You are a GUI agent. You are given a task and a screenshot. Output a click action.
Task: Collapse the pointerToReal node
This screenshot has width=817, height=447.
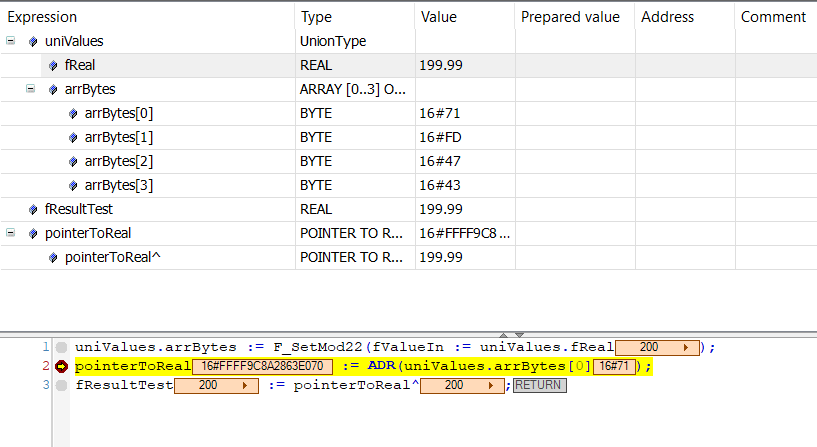(10, 233)
